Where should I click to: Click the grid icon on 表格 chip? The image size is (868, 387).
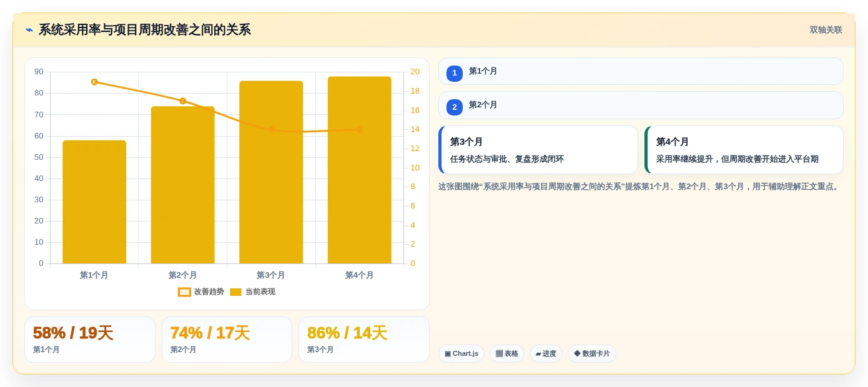[499, 354]
